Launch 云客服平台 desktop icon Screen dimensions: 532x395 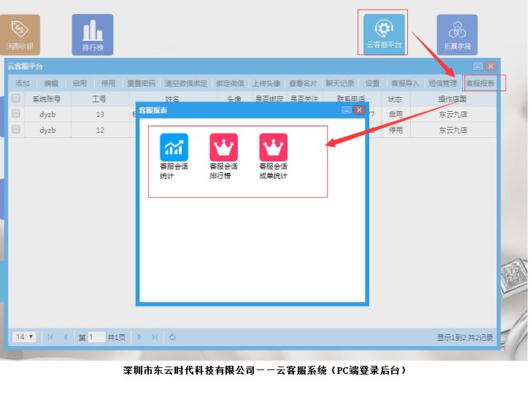tap(384, 31)
